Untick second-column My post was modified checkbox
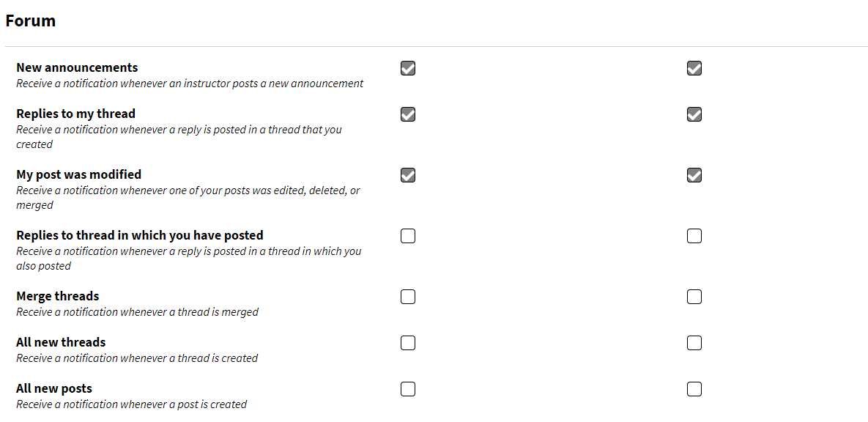The height and width of the screenshot is (422, 868). [694, 175]
